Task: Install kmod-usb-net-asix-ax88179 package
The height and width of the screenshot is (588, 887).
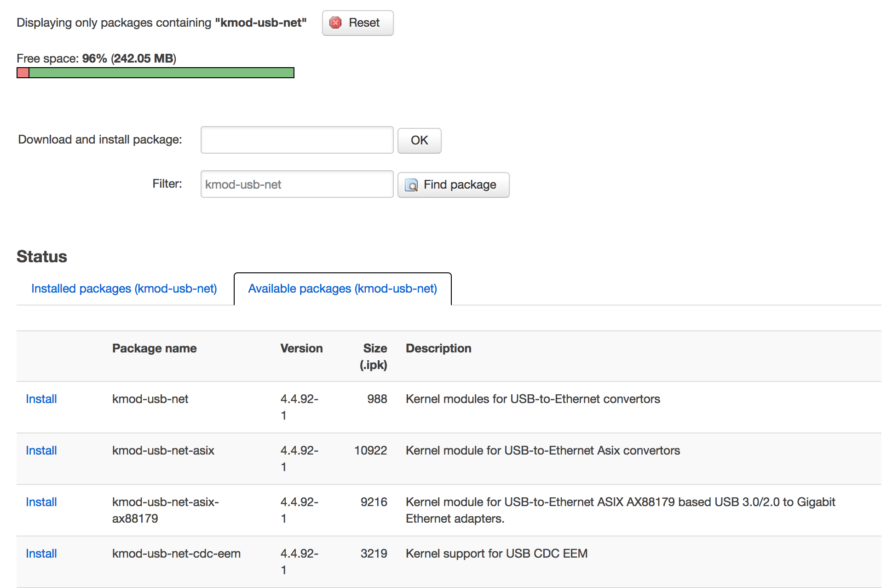Action: (41, 502)
